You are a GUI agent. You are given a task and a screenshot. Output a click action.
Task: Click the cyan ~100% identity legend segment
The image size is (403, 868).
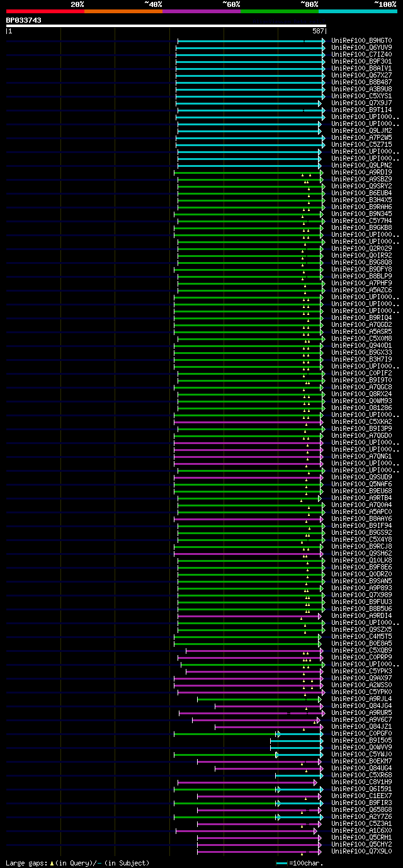pyautogui.click(x=358, y=11)
